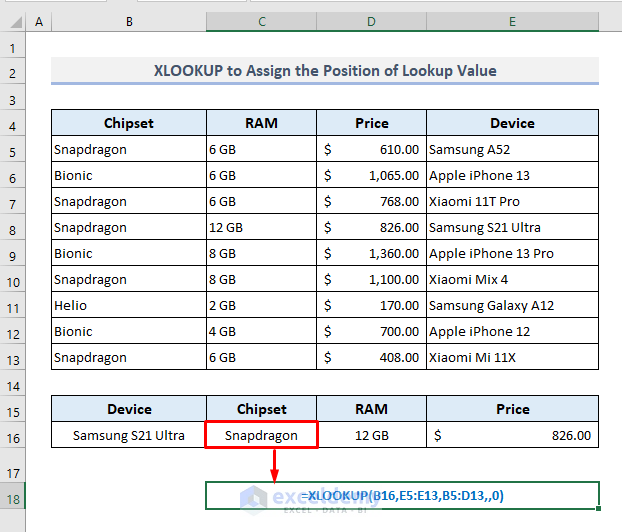Image resolution: width=622 pixels, height=532 pixels.
Task: Click the 170.00 price cell
Action: [x=371, y=305]
